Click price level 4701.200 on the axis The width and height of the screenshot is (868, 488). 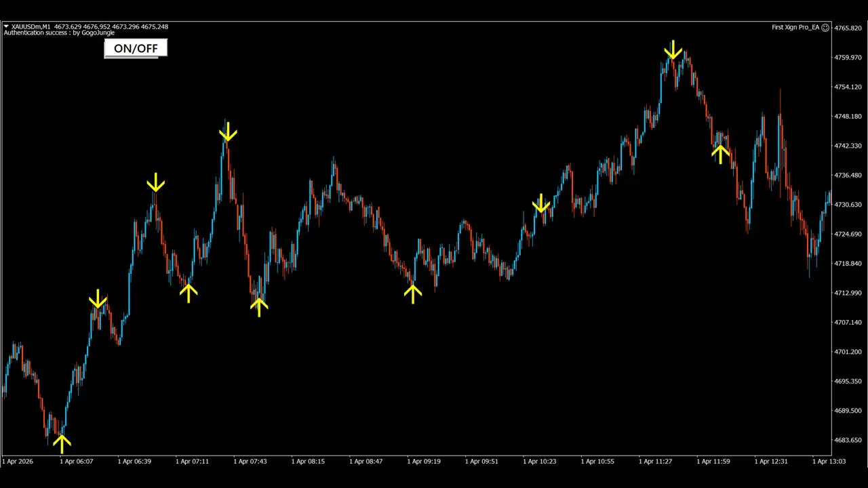click(x=848, y=352)
